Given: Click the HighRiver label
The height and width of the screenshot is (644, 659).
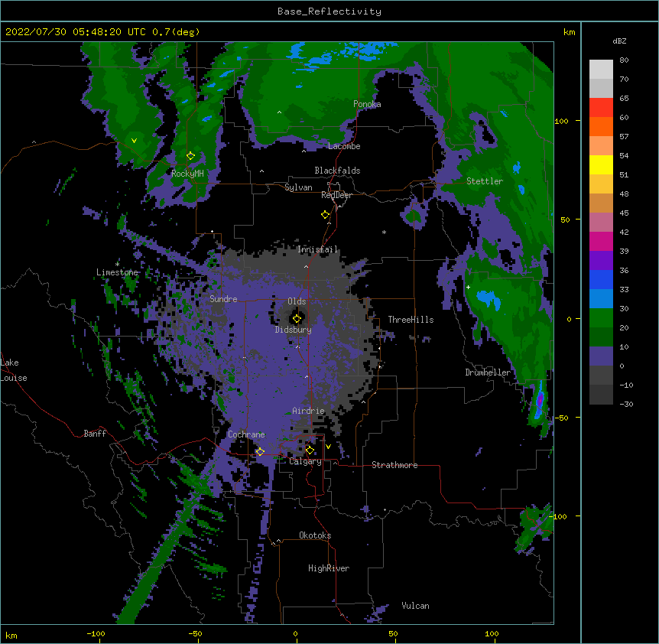Looking at the screenshot, I should (329, 568).
